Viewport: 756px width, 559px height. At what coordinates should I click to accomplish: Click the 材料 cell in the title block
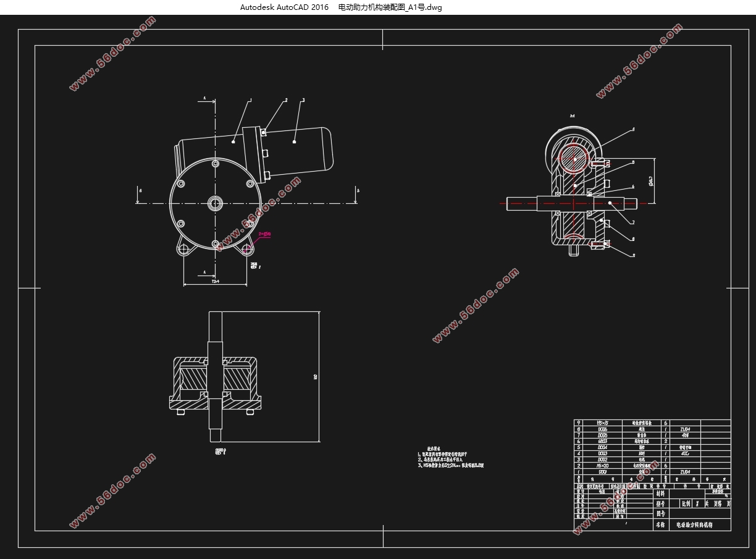coord(660,494)
